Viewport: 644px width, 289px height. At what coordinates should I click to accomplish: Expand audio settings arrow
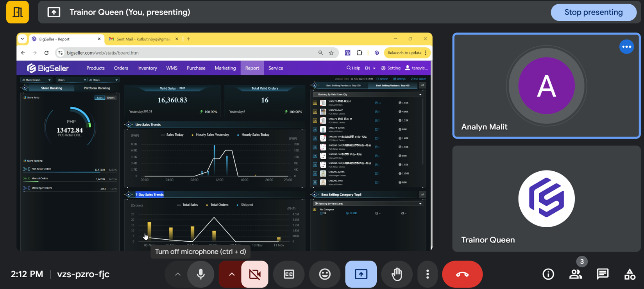click(x=178, y=274)
